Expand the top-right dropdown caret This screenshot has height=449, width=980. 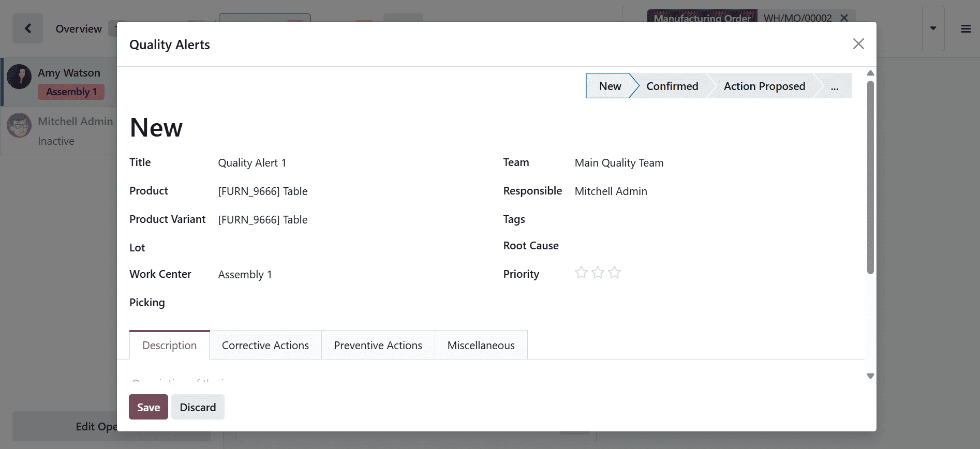point(933,28)
